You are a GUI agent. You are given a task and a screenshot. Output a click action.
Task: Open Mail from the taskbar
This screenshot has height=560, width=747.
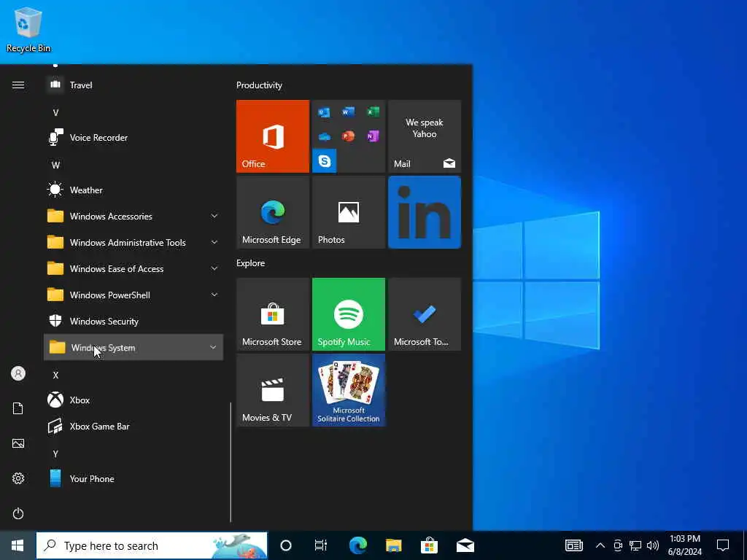click(x=465, y=545)
